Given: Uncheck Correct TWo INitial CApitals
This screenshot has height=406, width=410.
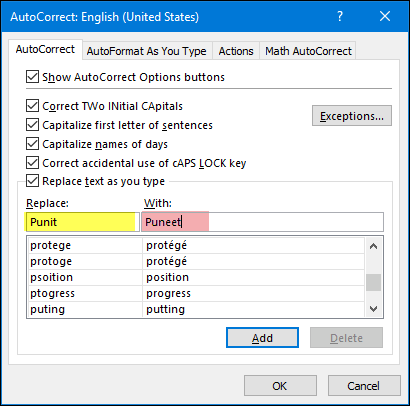Looking at the screenshot, I should pyautogui.click(x=32, y=106).
